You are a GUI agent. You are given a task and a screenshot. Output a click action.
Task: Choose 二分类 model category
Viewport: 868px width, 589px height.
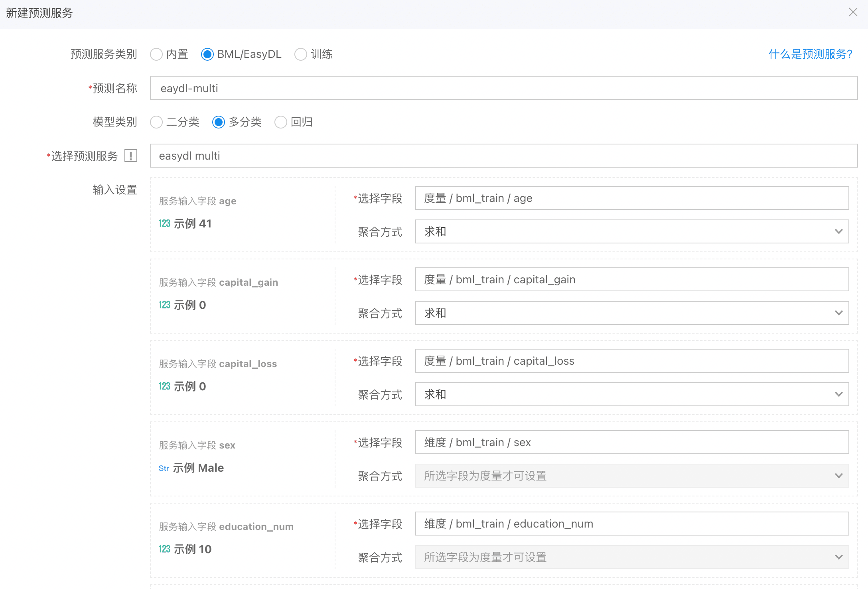[x=156, y=122]
